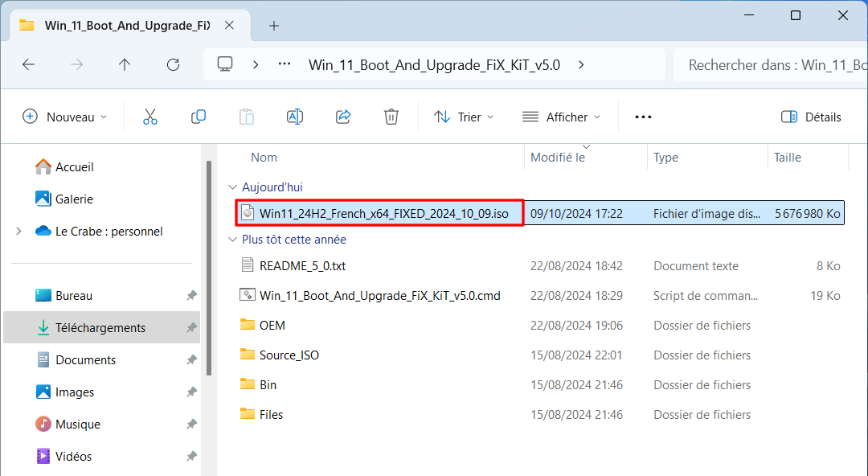Viewport: 868px width, 476px height.
Task: Click the Source_ISO folder icon
Action: (x=247, y=355)
